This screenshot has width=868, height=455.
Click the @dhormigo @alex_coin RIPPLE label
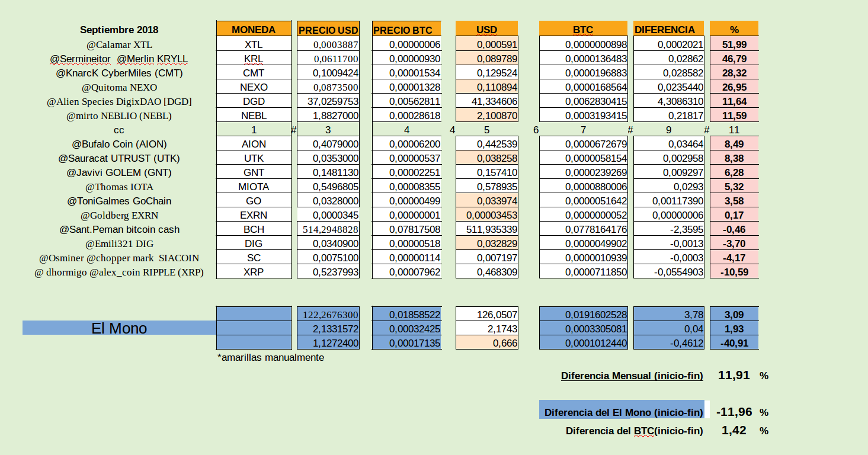point(119,272)
